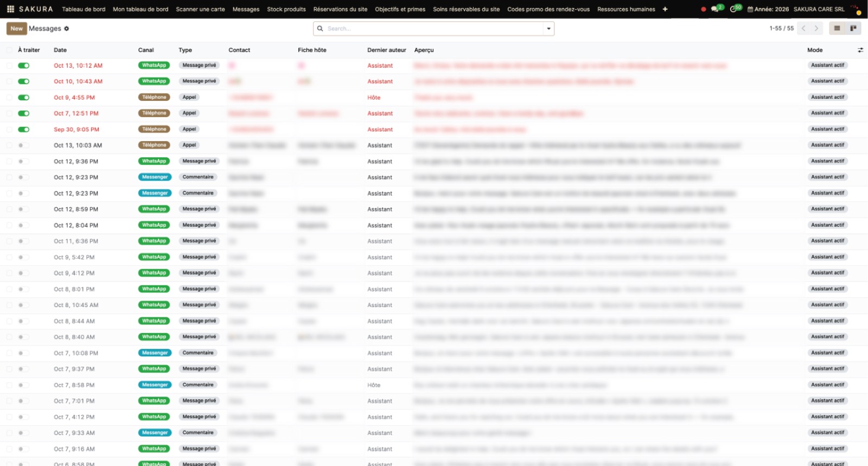Open Ressources humaines menu

click(x=626, y=9)
